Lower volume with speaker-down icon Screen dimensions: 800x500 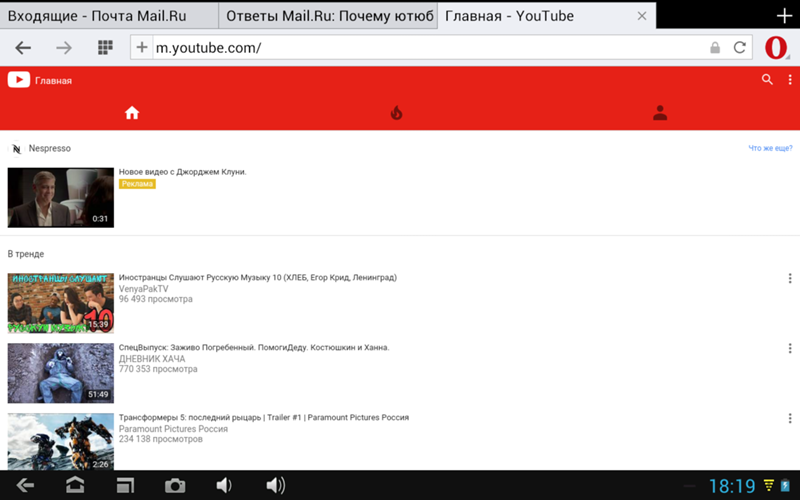click(224, 485)
